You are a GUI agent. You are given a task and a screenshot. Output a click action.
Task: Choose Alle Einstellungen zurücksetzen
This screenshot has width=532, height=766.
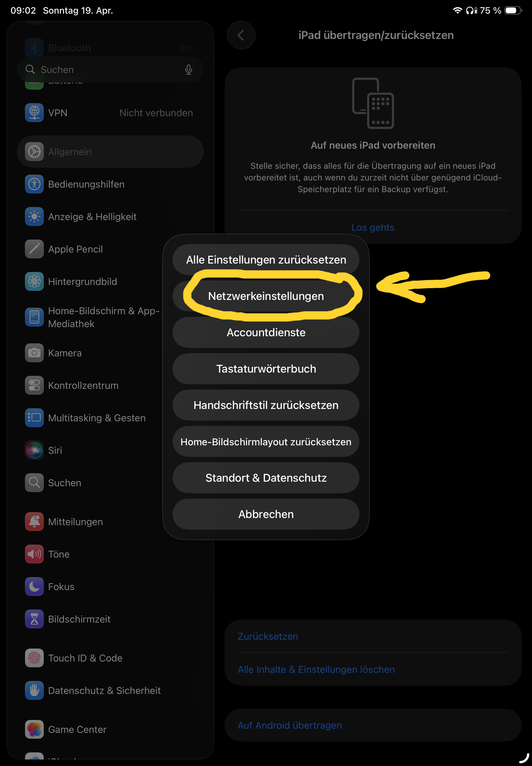266,260
